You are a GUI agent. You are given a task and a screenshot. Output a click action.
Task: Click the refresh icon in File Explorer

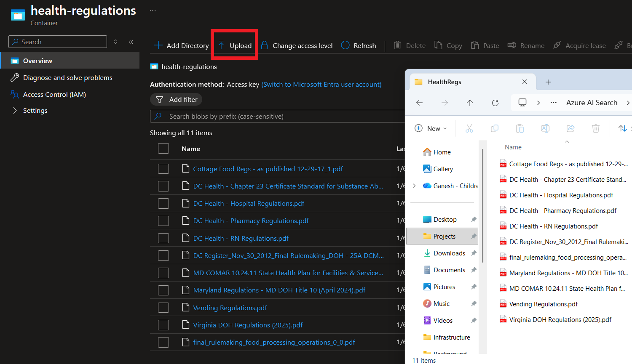495,103
